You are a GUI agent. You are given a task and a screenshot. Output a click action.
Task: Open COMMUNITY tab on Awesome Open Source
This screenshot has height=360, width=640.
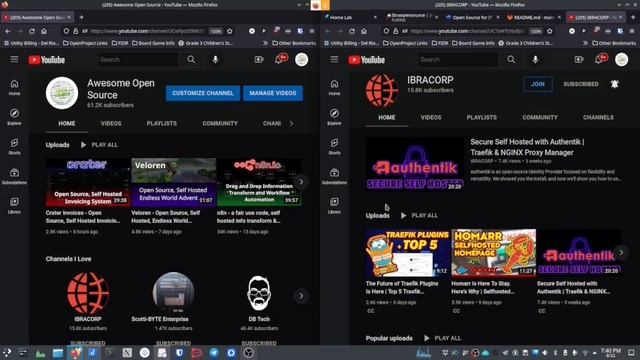point(220,123)
